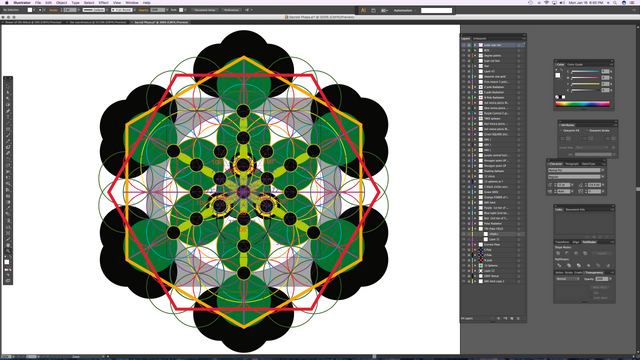
Task: Click Pathfinder Trim icon
Action: (569, 265)
